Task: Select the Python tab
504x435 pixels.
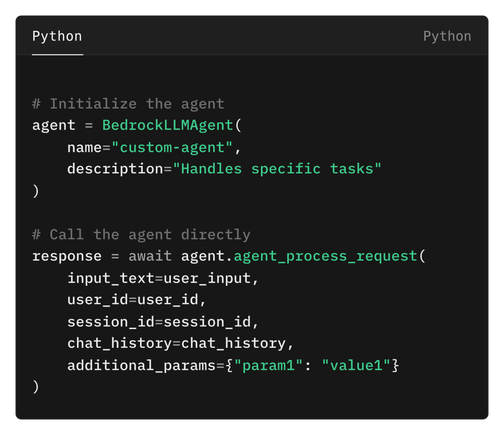Action: [57, 36]
